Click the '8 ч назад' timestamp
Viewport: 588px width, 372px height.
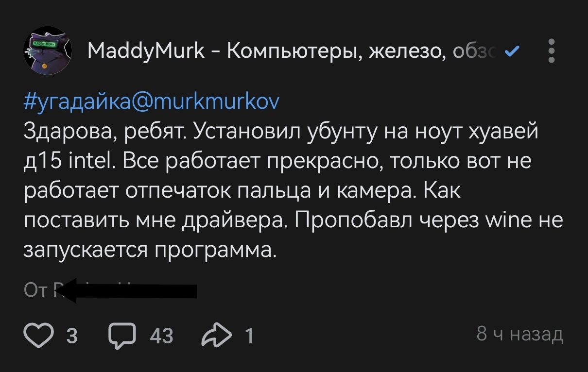[x=519, y=334]
